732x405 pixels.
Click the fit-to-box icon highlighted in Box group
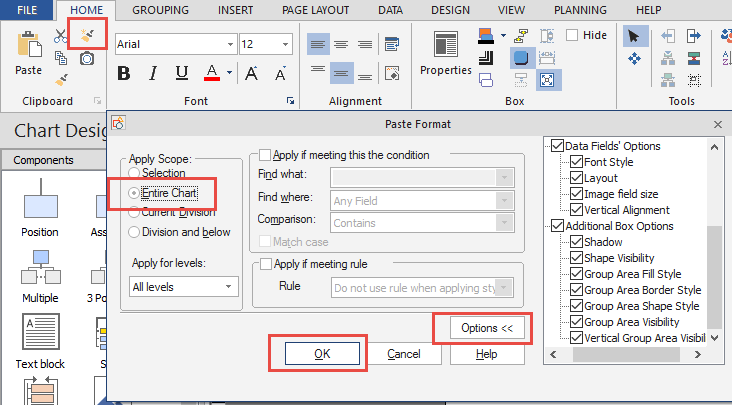tap(548, 80)
